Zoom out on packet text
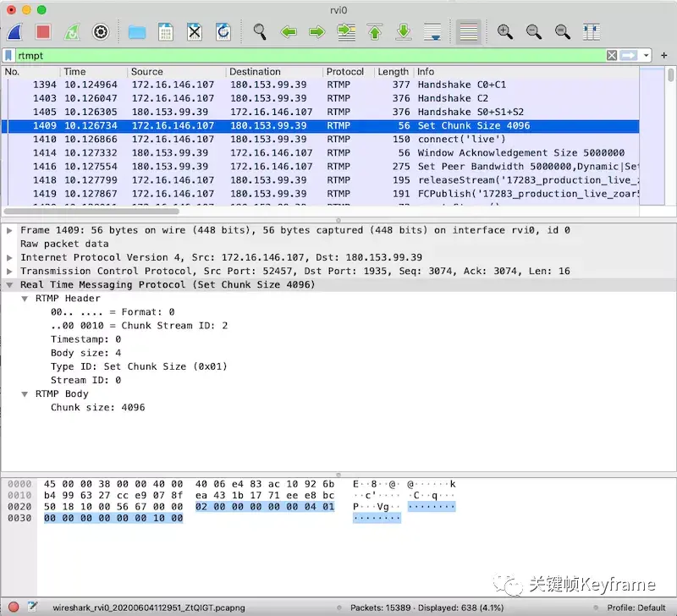Image resolution: width=677 pixels, height=616 pixels. click(x=534, y=32)
